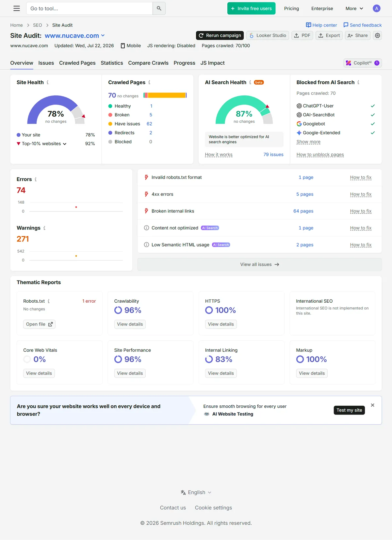Open the Compare Crawls tab
The width and height of the screenshot is (392, 540).
coord(148,63)
